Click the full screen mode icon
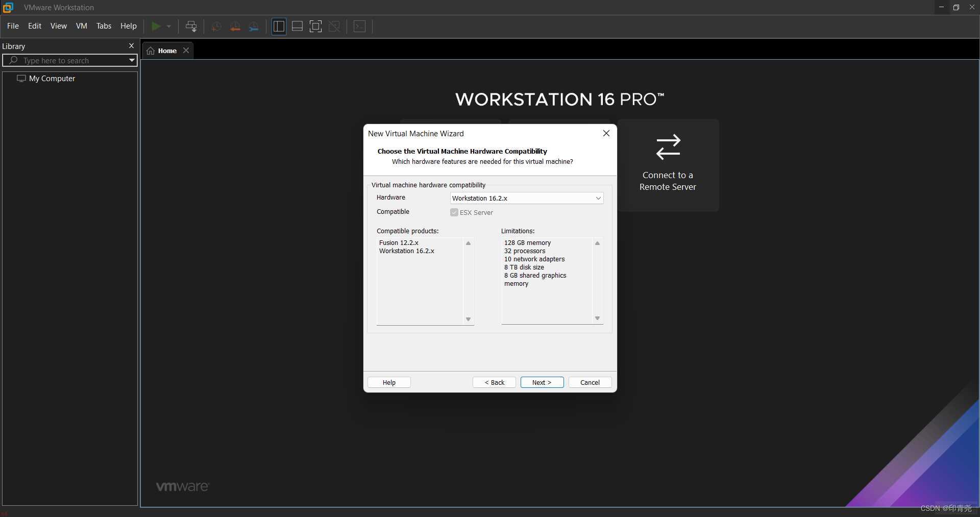The width and height of the screenshot is (980, 517). click(x=315, y=27)
